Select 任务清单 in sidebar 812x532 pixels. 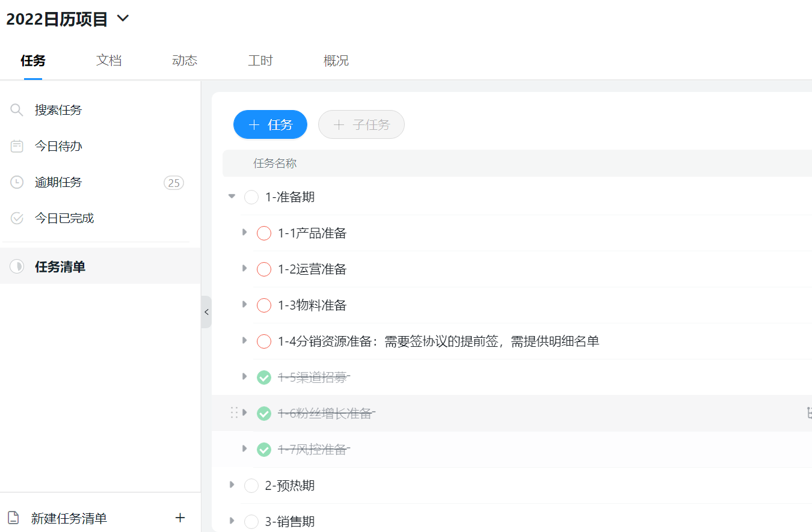pyautogui.click(x=60, y=266)
